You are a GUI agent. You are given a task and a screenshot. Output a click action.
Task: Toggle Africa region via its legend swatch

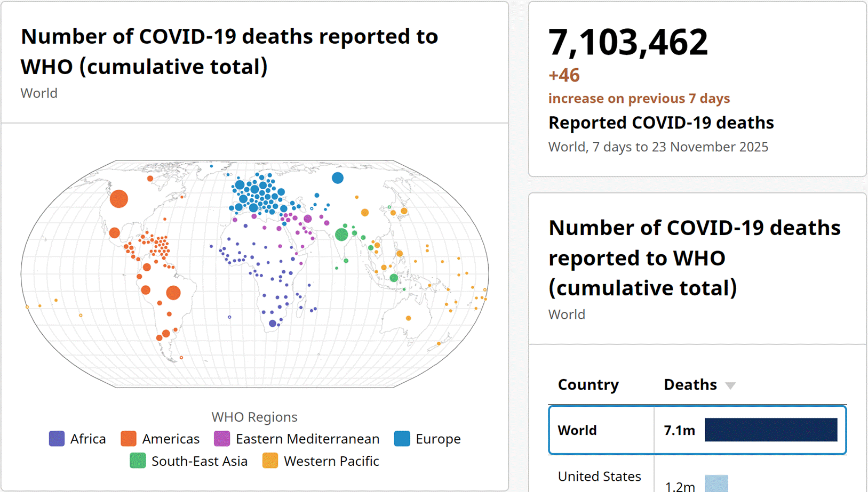click(57, 439)
